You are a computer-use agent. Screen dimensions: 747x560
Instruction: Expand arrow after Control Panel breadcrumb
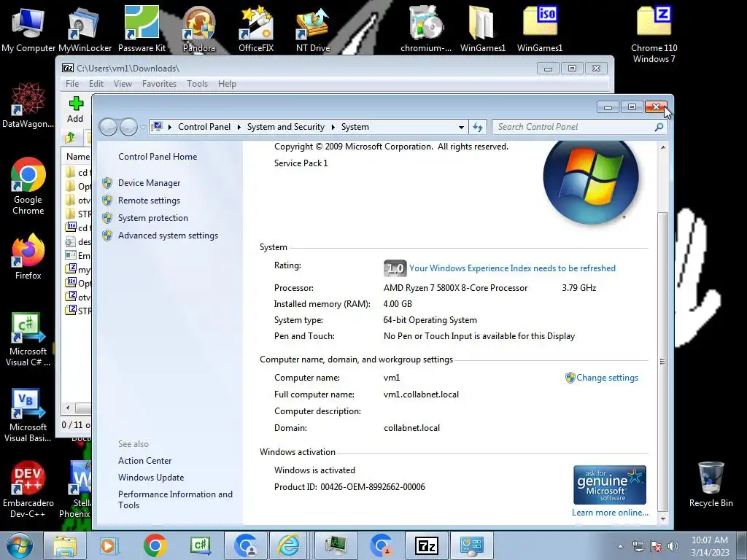(239, 127)
